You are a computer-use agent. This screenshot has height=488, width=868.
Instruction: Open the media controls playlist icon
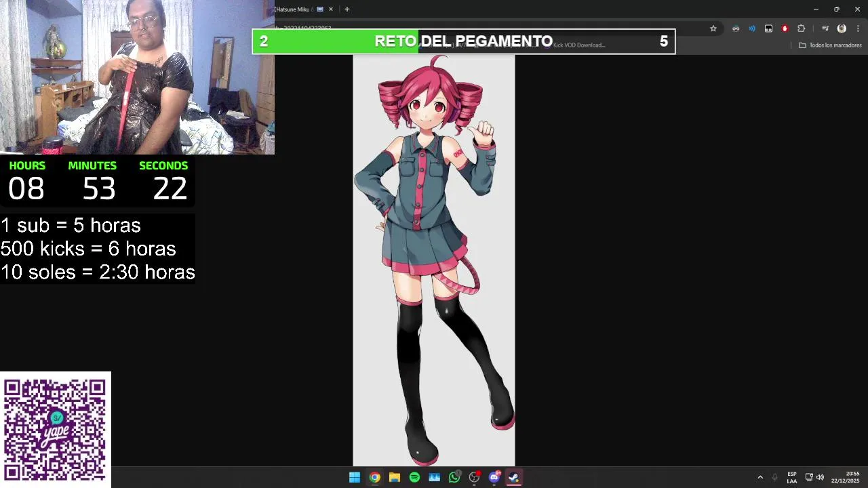click(x=825, y=28)
